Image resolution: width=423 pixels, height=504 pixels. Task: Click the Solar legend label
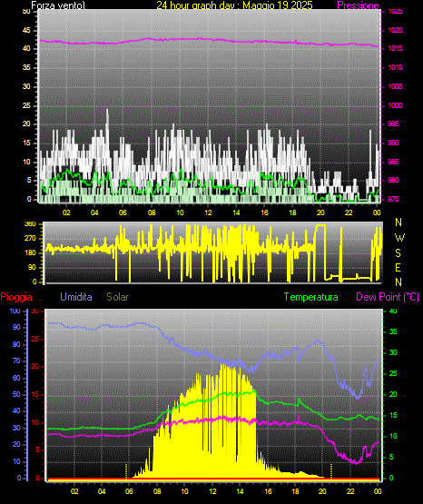(118, 297)
